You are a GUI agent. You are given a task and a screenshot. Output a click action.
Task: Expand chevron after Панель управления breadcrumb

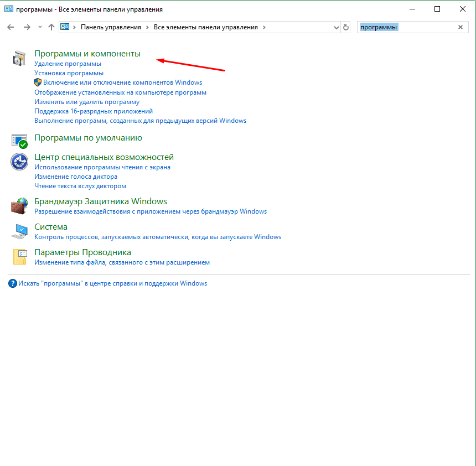coord(147,27)
